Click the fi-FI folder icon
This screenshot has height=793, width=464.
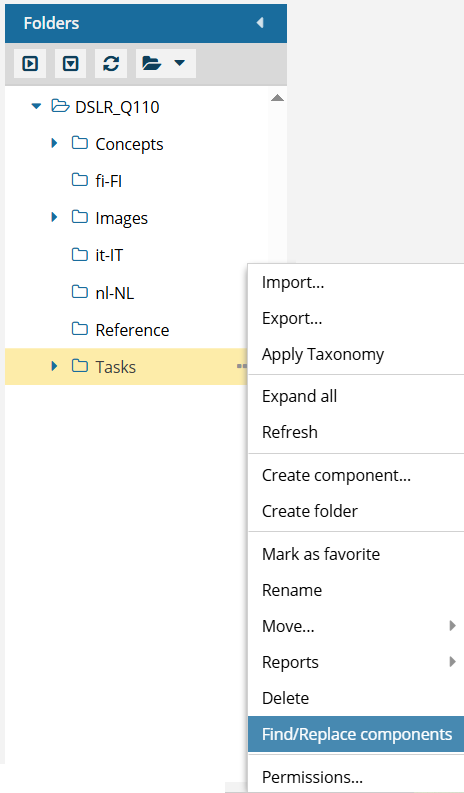79,180
